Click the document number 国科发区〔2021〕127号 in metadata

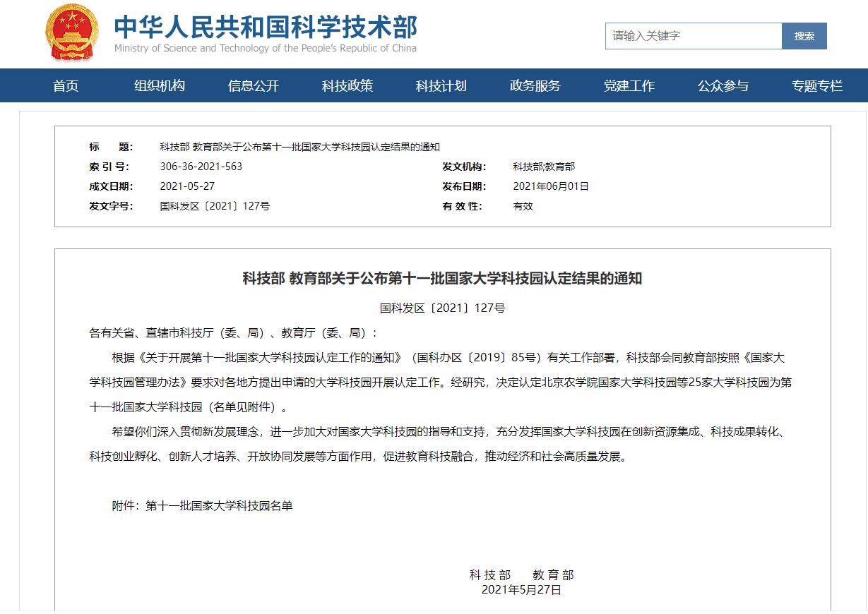pos(215,206)
